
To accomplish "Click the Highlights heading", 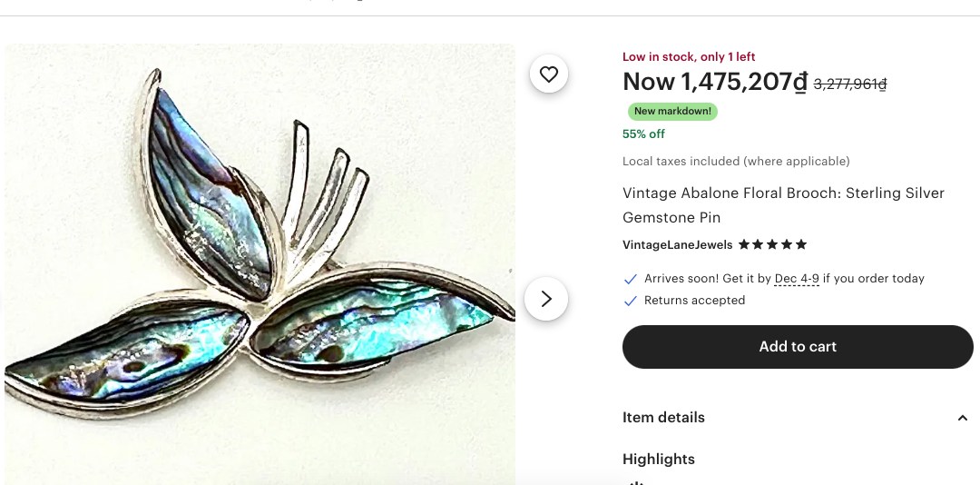I will [659, 460].
